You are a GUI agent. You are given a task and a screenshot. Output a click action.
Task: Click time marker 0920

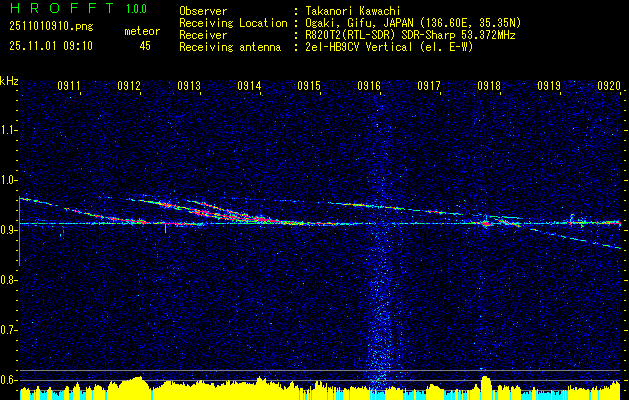(x=609, y=85)
